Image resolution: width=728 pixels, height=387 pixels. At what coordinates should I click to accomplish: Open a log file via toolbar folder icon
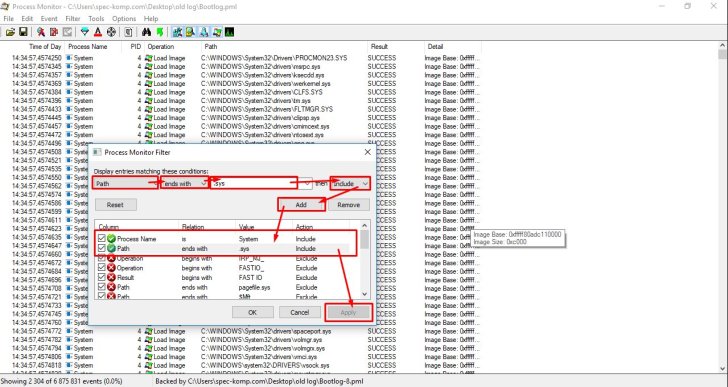10,32
